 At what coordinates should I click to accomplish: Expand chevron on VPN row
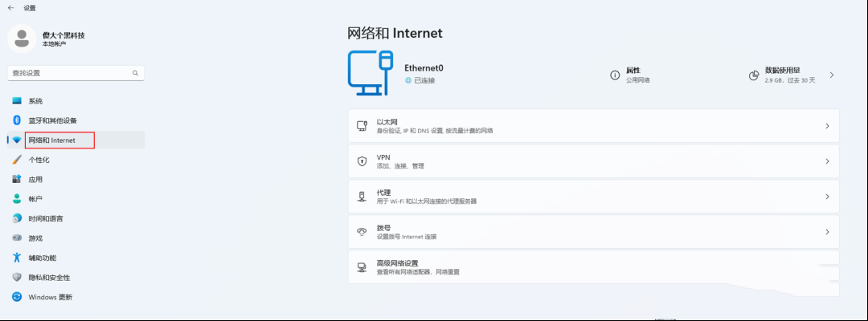click(x=827, y=161)
